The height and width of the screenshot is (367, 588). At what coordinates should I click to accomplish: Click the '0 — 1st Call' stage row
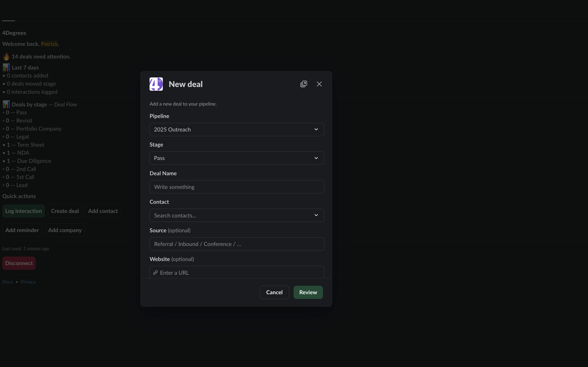19,177
